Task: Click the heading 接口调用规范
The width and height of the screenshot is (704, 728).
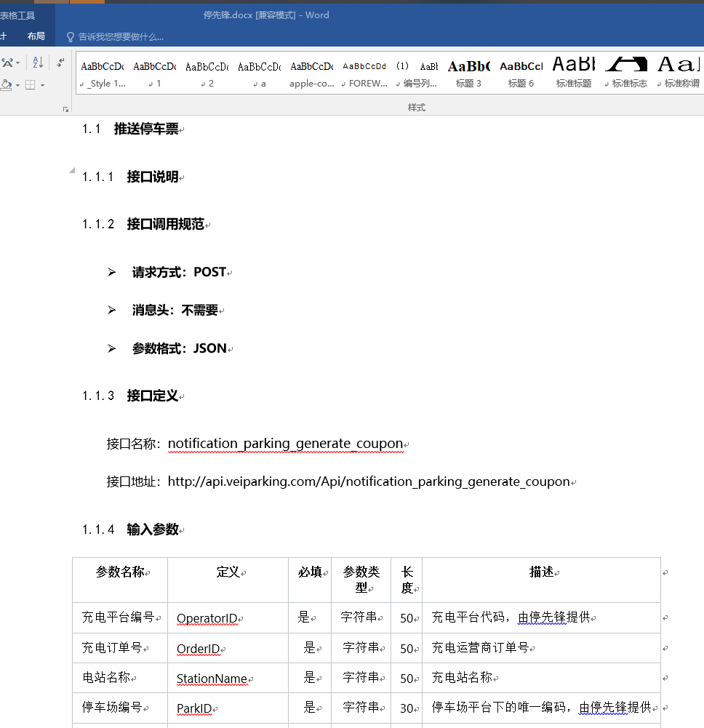Action: 166,224
